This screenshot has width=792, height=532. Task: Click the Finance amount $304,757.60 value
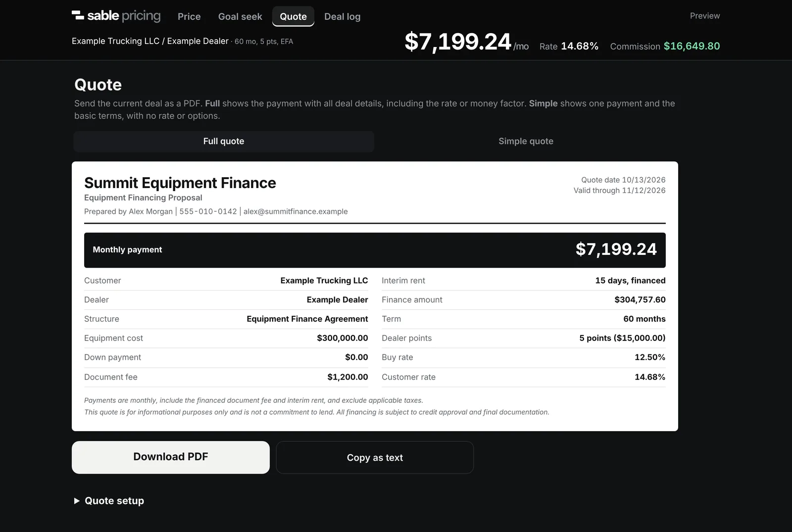pyautogui.click(x=640, y=300)
